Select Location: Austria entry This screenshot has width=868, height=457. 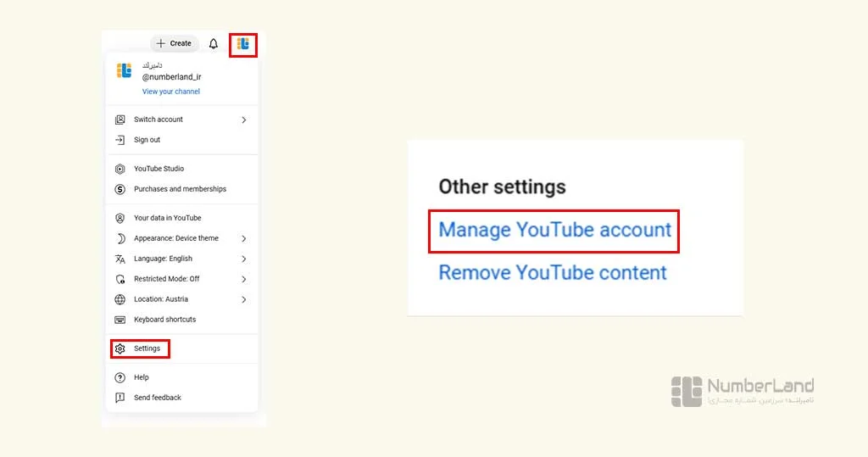[x=181, y=299]
